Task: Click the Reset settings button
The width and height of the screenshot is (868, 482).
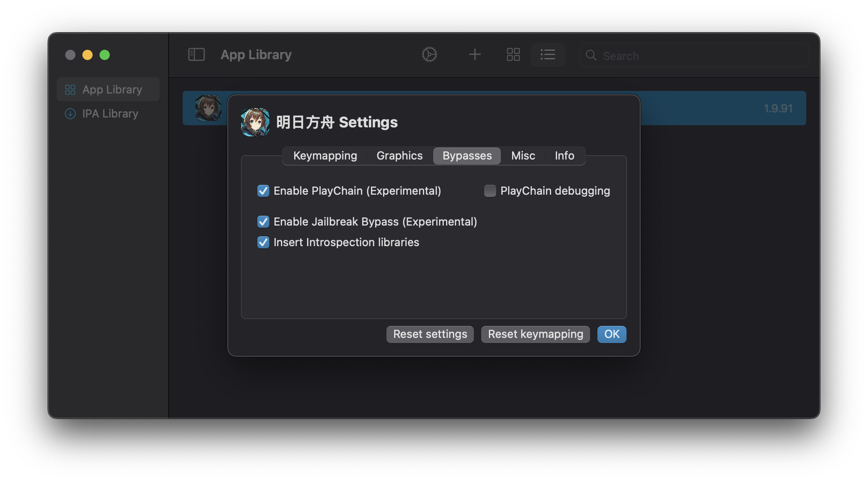Action: (x=429, y=334)
